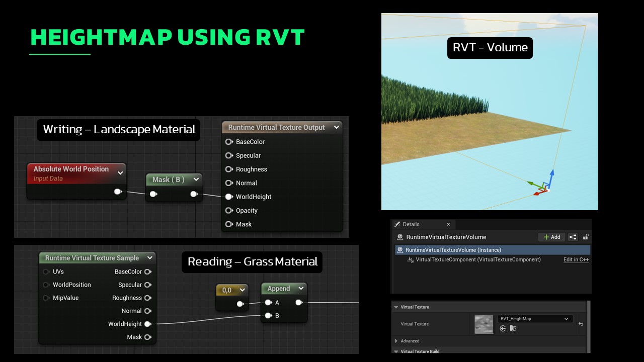Click the green Y-axis gizmo arrow

click(x=532, y=184)
